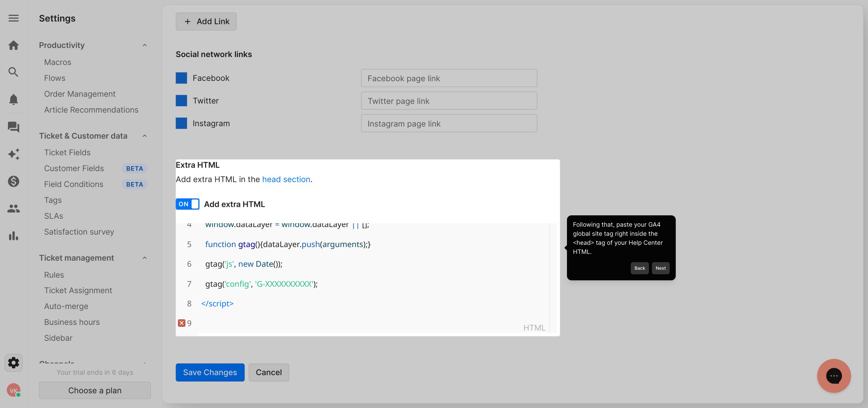Image resolution: width=868 pixels, height=408 pixels.
Task: Go to the Home icon
Action: (14, 45)
